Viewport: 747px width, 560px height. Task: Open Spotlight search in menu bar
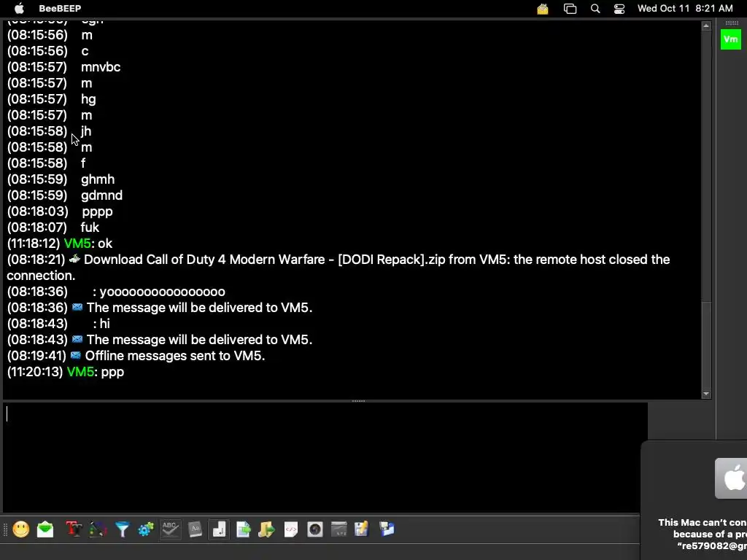[x=595, y=9]
